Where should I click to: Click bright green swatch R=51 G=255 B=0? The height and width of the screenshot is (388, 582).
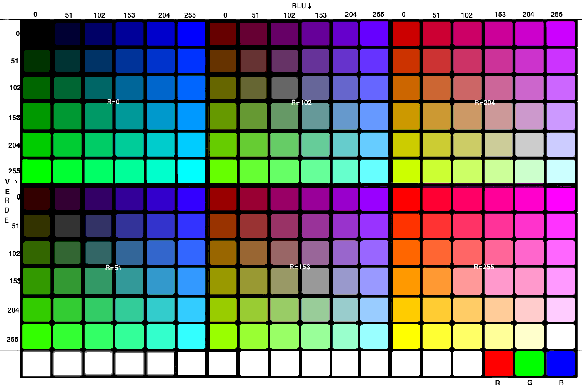tap(36, 336)
